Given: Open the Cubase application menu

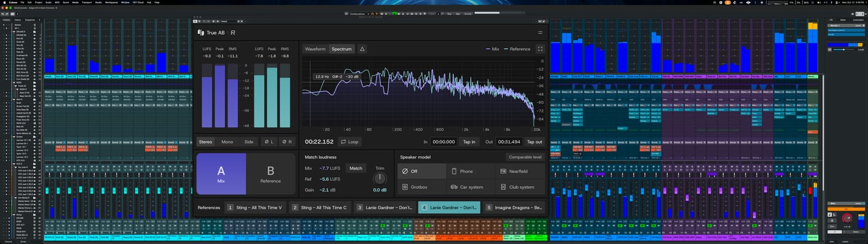Looking at the screenshot, I should 13,2.
